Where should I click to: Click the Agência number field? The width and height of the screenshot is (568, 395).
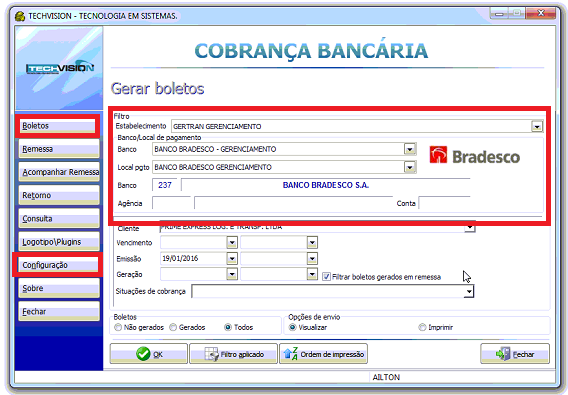[x=171, y=203]
